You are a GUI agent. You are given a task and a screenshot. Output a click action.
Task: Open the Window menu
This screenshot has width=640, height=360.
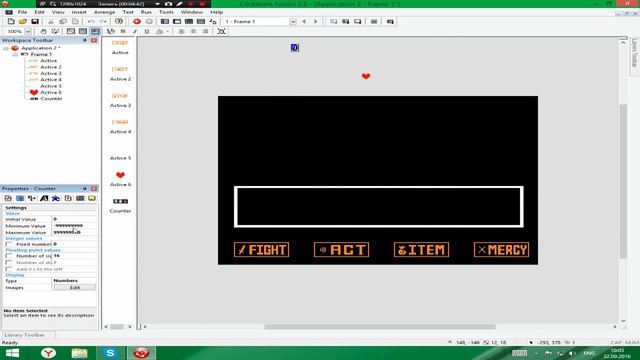pyautogui.click(x=192, y=12)
